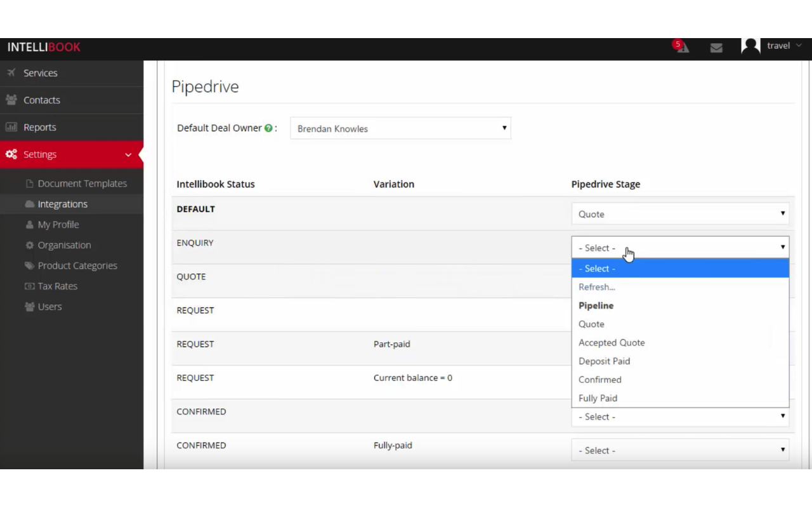Screen dimensions: 812x508
Task: Select the Services airplane icon
Action: [11, 72]
